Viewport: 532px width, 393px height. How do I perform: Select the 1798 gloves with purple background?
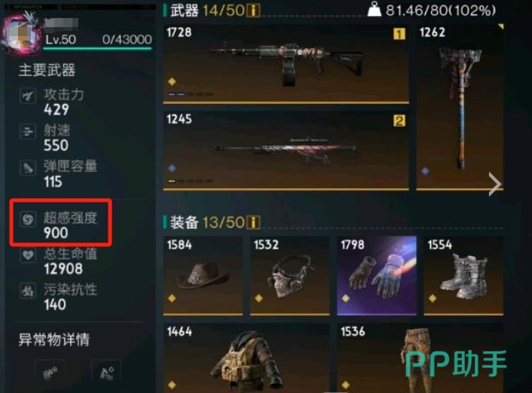377,276
